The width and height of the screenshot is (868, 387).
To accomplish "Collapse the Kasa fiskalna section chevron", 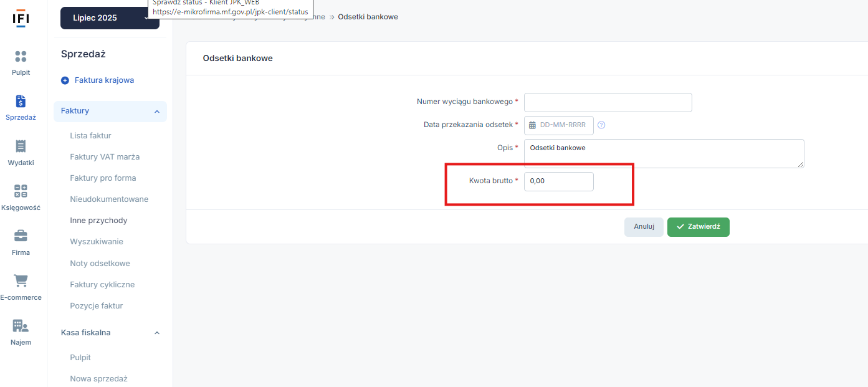I will coord(156,333).
